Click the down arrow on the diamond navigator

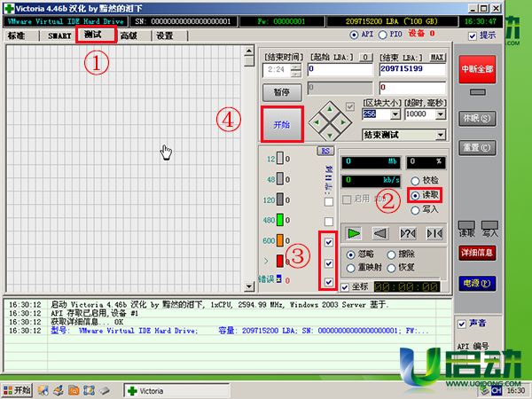tap(330, 136)
